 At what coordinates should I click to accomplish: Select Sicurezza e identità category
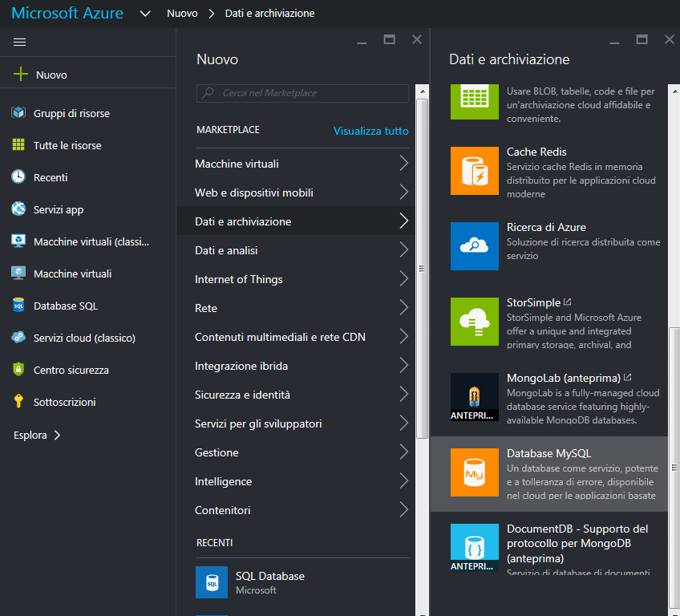coord(296,395)
